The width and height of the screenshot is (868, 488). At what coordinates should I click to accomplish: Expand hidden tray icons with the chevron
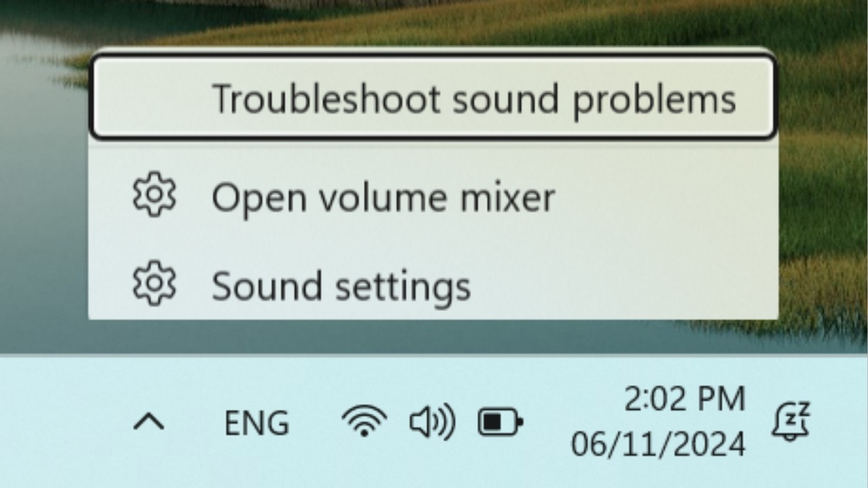coord(149,422)
